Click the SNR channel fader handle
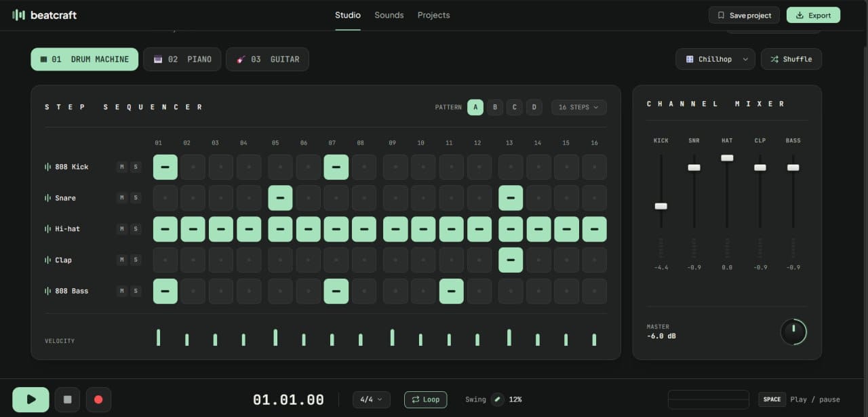The width and height of the screenshot is (868, 417). [x=694, y=167]
